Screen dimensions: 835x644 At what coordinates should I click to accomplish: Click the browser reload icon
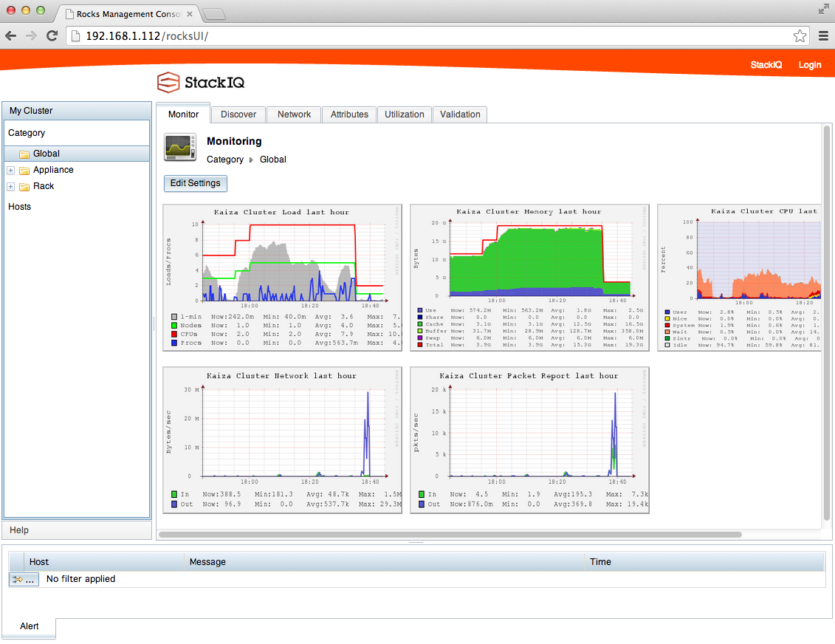coord(52,35)
